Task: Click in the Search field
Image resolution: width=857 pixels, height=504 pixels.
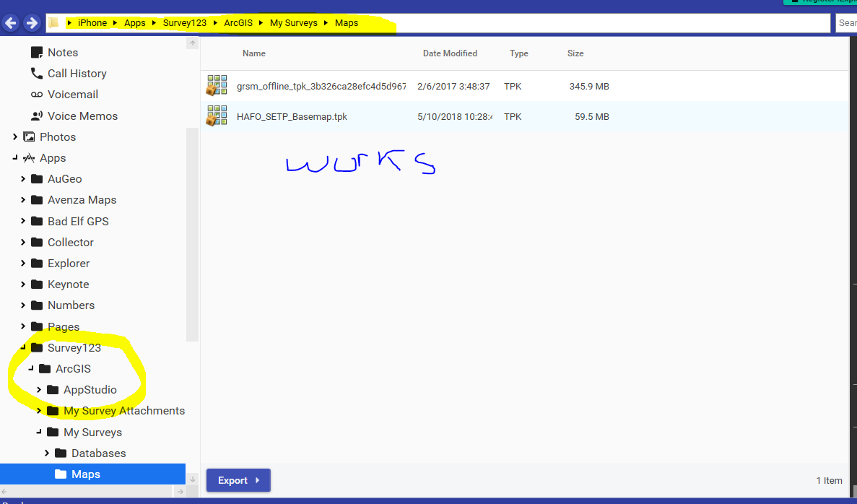Action: click(846, 23)
